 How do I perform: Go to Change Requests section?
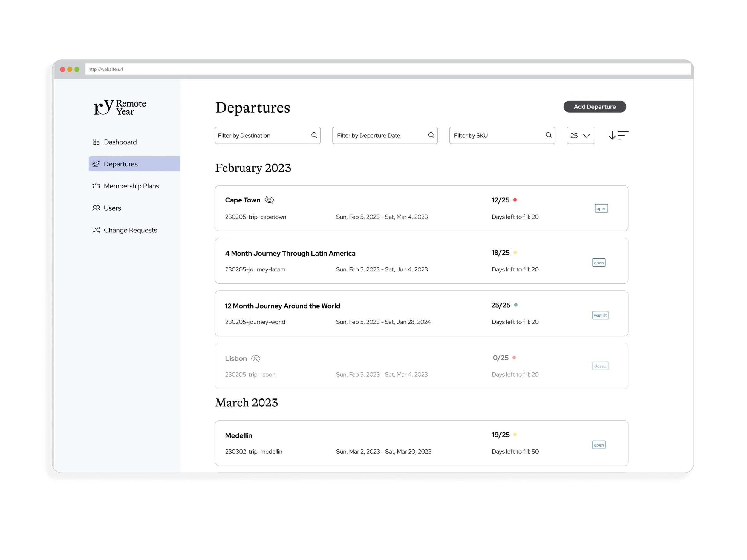point(130,230)
